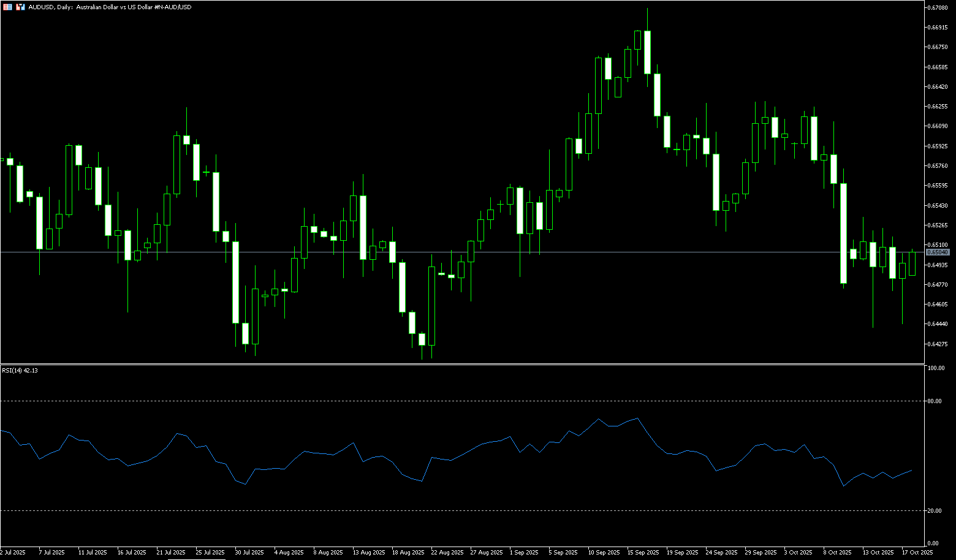Click the 15 Sep 2025 date label
This screenshot has height=560, width=956.
[x=643, y=553]
